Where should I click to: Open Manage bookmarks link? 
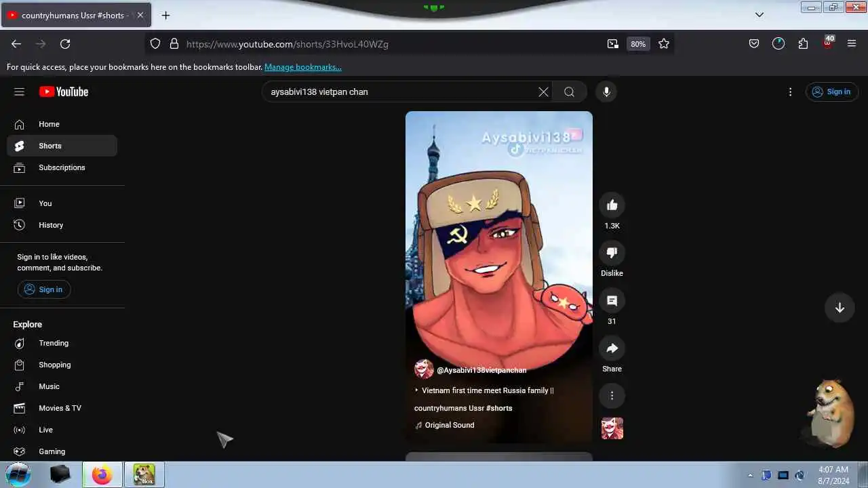click(303, 67)
